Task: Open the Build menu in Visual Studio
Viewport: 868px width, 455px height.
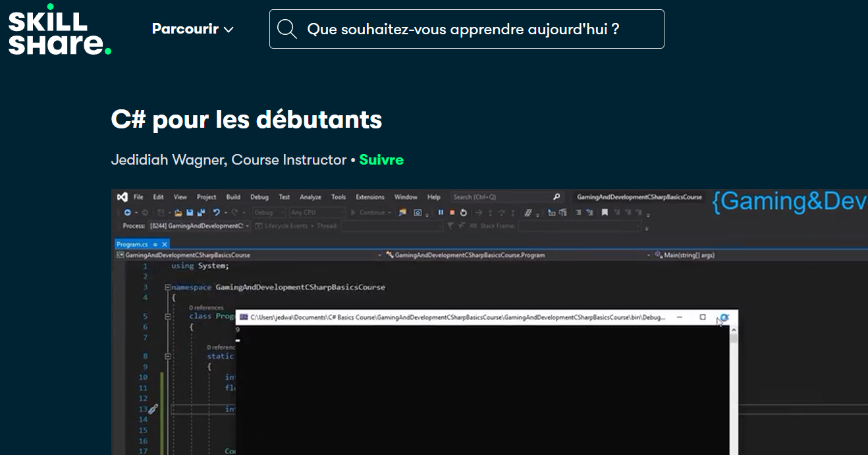Action: (x=233, y=197)
